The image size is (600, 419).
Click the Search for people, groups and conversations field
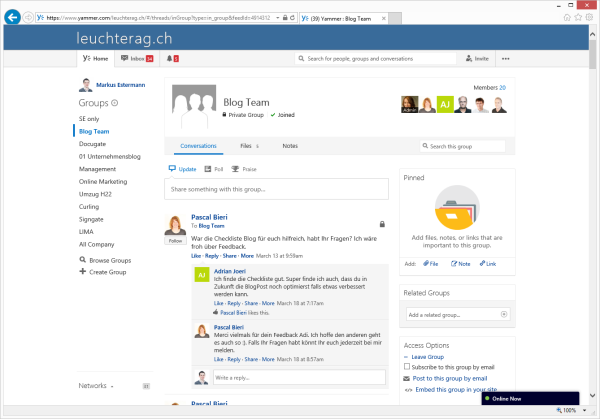click(375, 59)
